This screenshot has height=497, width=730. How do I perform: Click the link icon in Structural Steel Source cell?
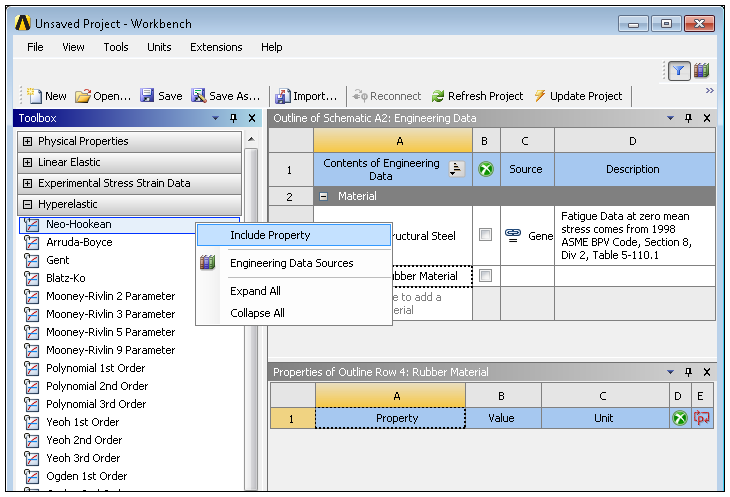[x=513, y=235]
